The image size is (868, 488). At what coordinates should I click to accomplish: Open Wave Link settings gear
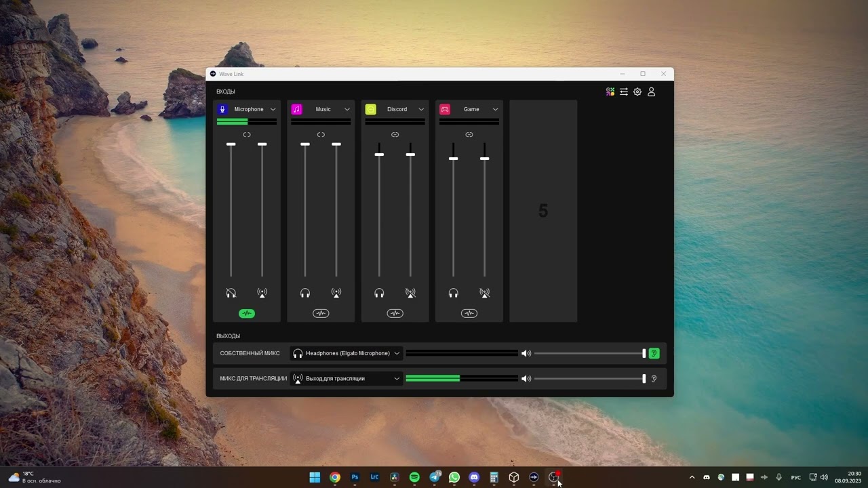(637, 91)
